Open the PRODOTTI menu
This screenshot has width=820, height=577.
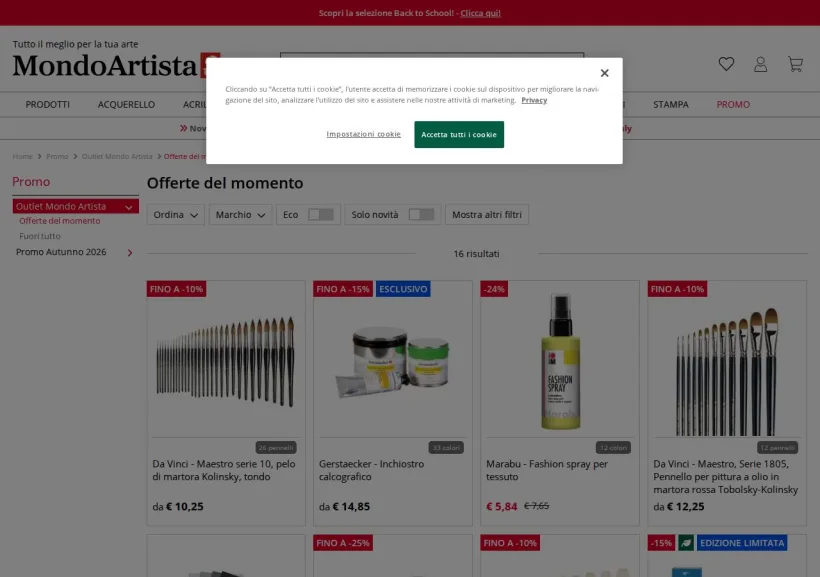(48, 105)
